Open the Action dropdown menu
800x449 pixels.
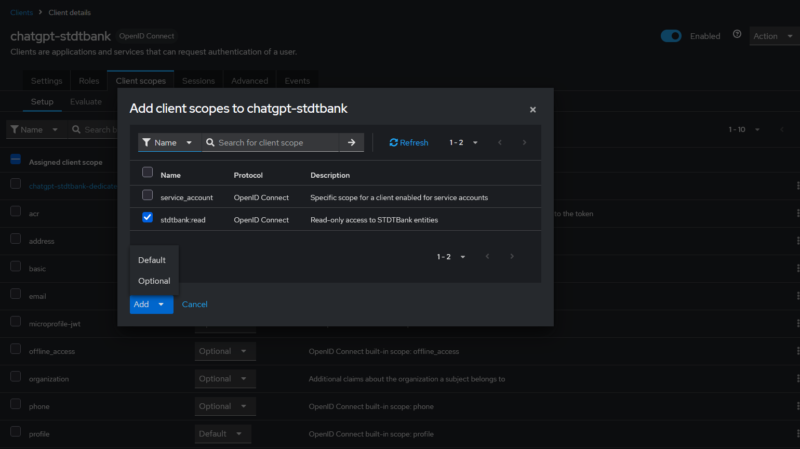pos(773,36)
